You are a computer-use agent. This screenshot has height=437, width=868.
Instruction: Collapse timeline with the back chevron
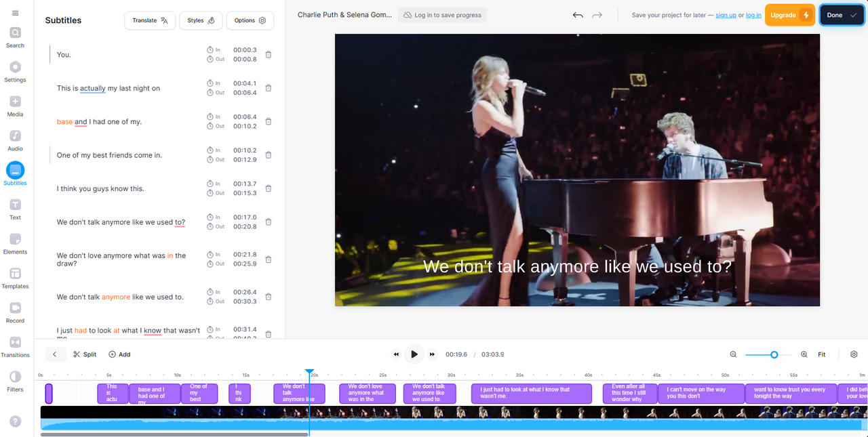coord(55,354)
